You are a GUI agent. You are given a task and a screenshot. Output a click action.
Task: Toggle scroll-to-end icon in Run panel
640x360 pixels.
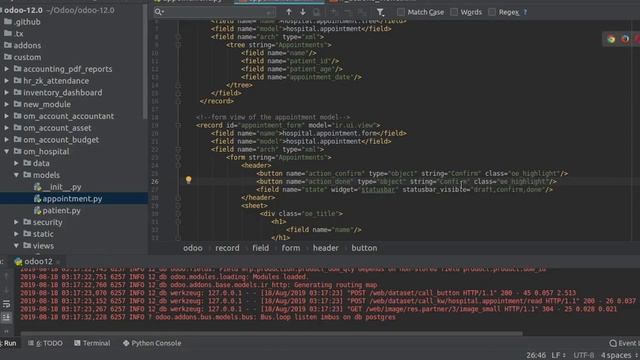point(7,317)
